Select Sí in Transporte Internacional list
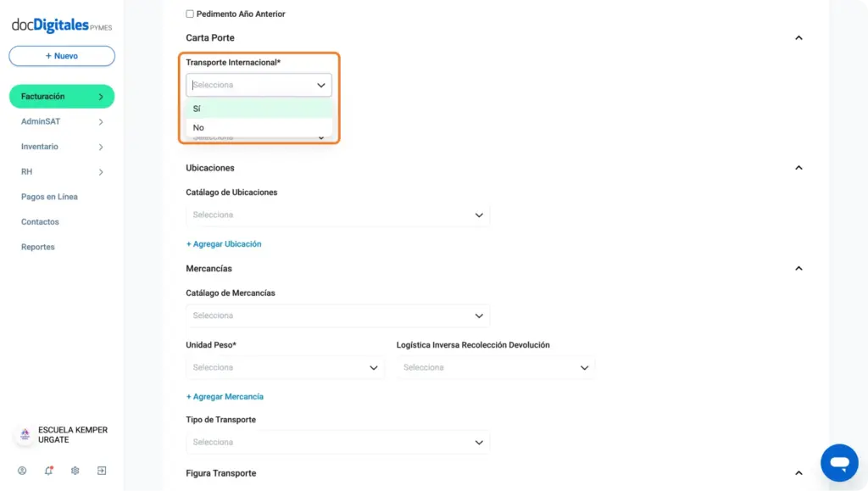Screen dimensions: 868x491 pyautogui.click(x=259, y=109)
